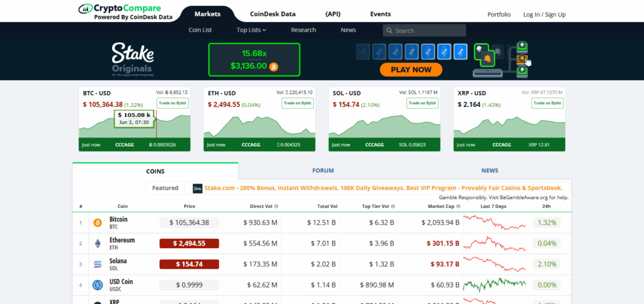Click the Featured label
Screen dimensions: 644x304
coord(165,188)
